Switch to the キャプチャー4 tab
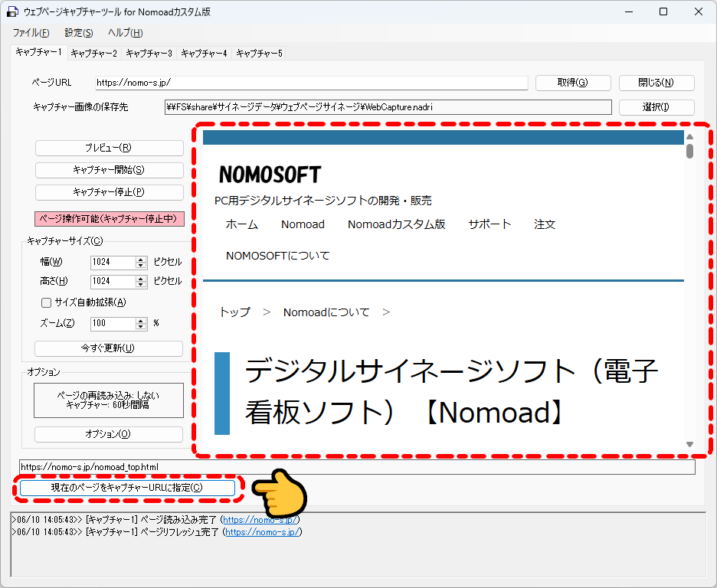The width and height of the screenshot is (717, 588). click(x=204, y=54)
